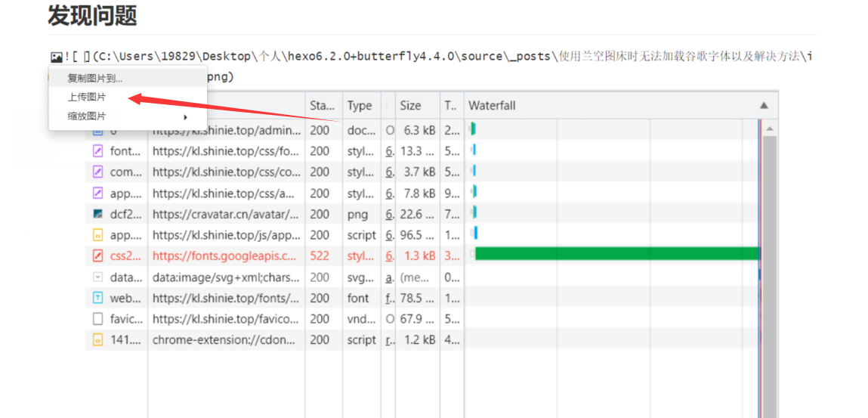Click the dcf2... avatar image thumbnail icon
868x418 pixels.
(x=98, y=214)
